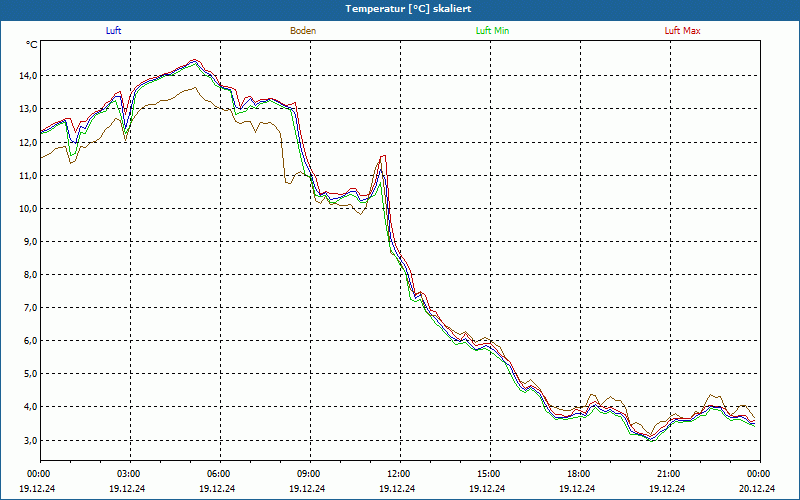Click the 3,0 value on the temperature axis
The height and width of the screenshot is (500, 800).
click(x=30, y=440)
